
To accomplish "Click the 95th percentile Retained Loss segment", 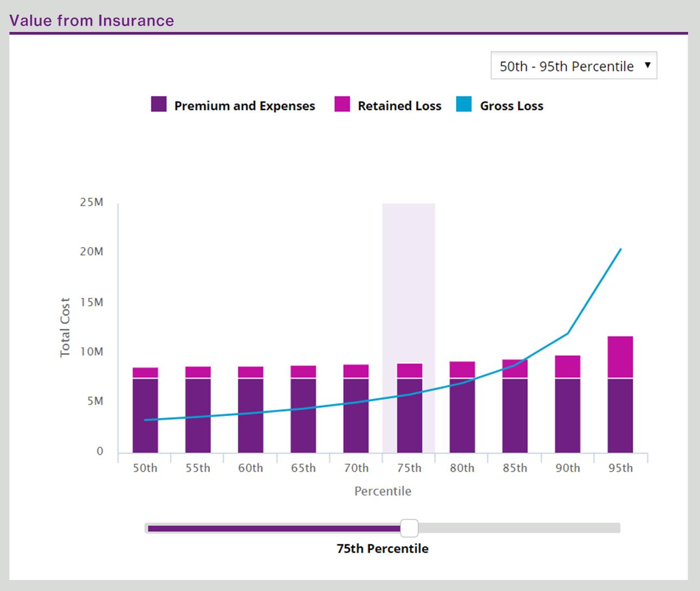I will (620, 357).
